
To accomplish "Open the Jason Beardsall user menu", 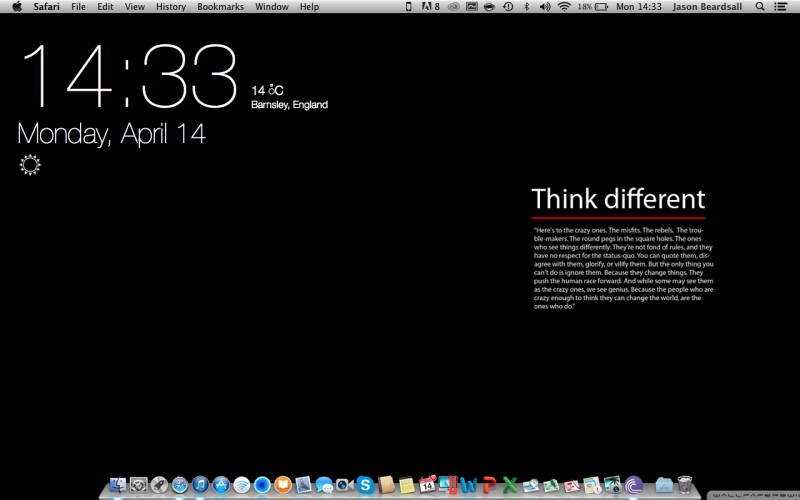I will [707, 7].
